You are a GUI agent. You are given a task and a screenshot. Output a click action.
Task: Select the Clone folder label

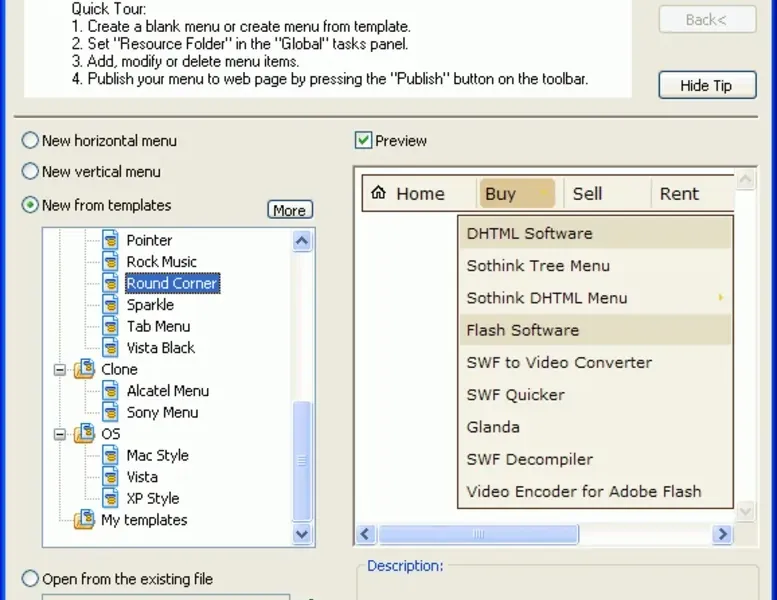click(x=119, y=369)
